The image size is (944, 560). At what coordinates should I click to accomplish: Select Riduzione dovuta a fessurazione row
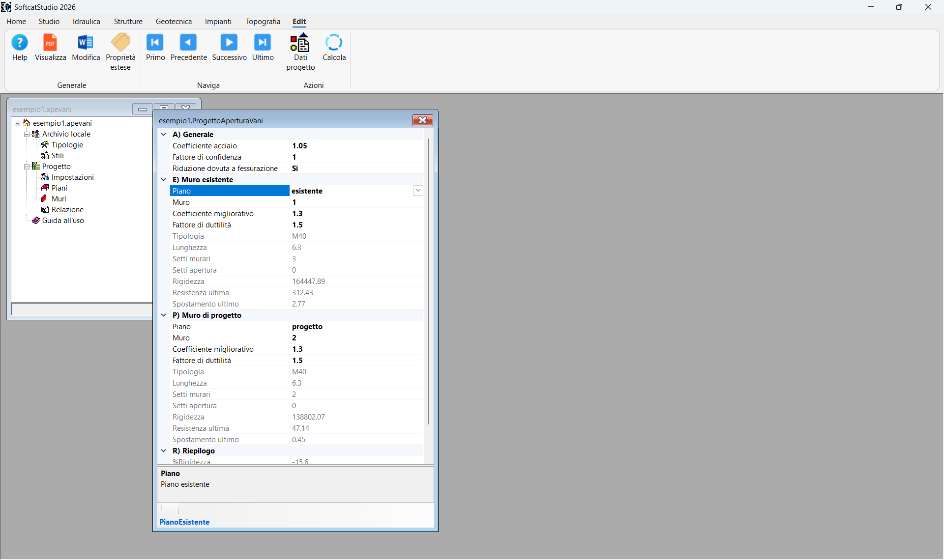297,168
